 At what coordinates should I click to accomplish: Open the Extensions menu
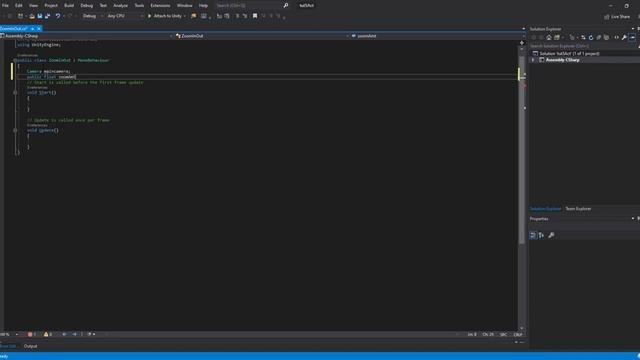tap(160, 6)
